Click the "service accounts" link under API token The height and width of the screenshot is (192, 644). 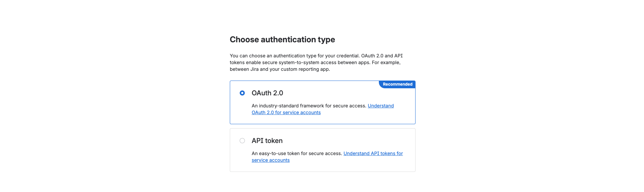click(271, 160)
